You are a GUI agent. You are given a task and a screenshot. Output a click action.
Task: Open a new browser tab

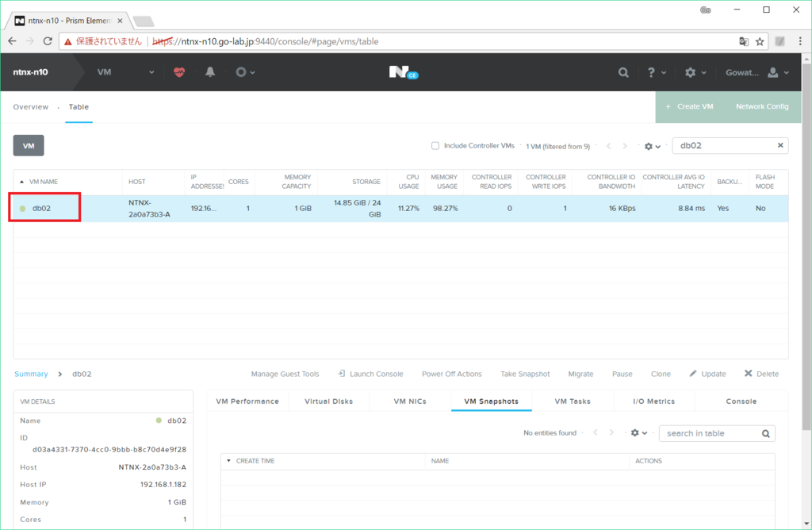[x=144, y=21]
